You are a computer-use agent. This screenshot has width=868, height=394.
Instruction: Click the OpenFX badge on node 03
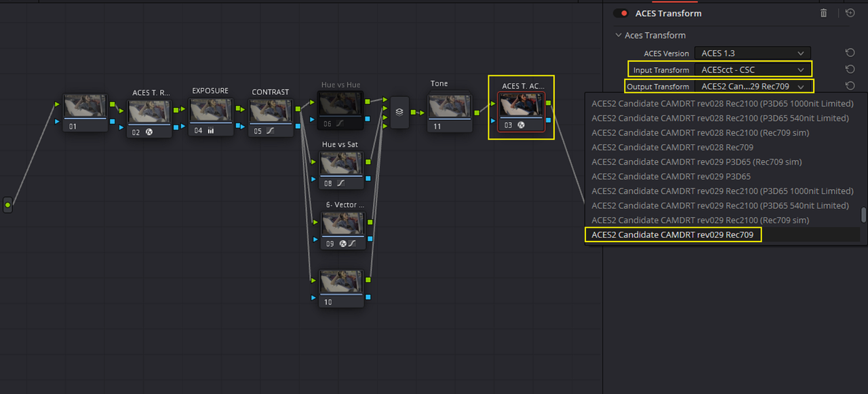(521, 125)
